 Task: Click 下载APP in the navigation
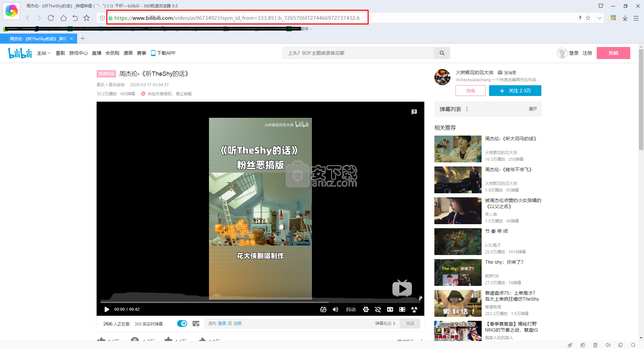tap(163, 53)
